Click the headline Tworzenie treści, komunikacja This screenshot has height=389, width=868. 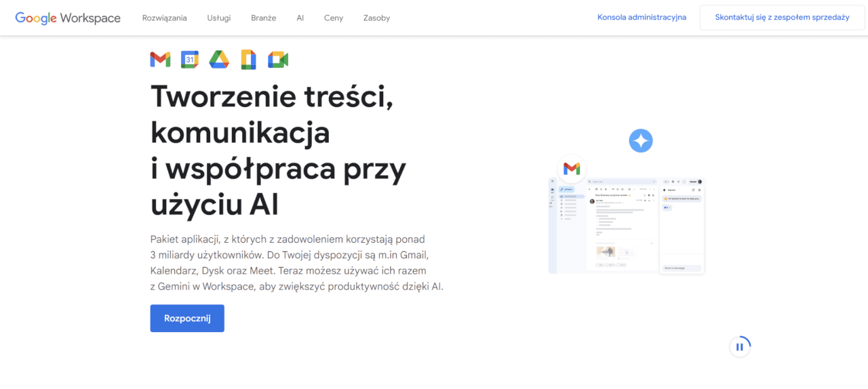coord(278,150)
